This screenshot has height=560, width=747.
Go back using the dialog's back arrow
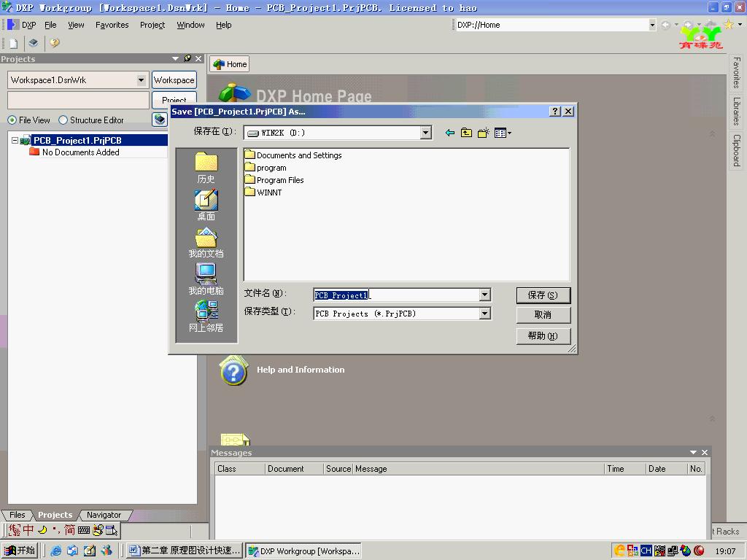tap(449, 133)
